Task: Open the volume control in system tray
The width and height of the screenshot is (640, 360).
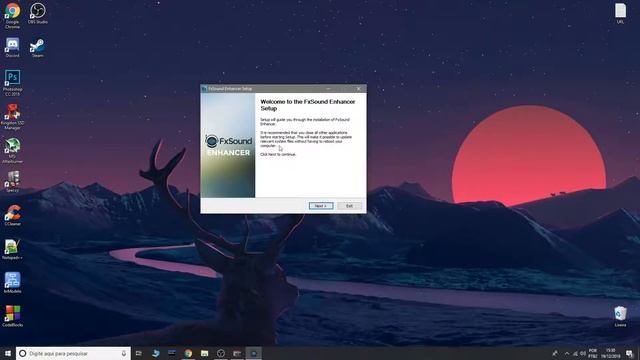Action: pos(583,353)
